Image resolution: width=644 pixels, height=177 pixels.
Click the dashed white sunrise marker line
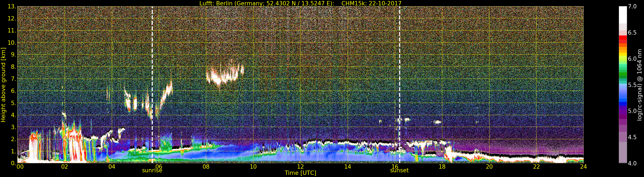152,85
